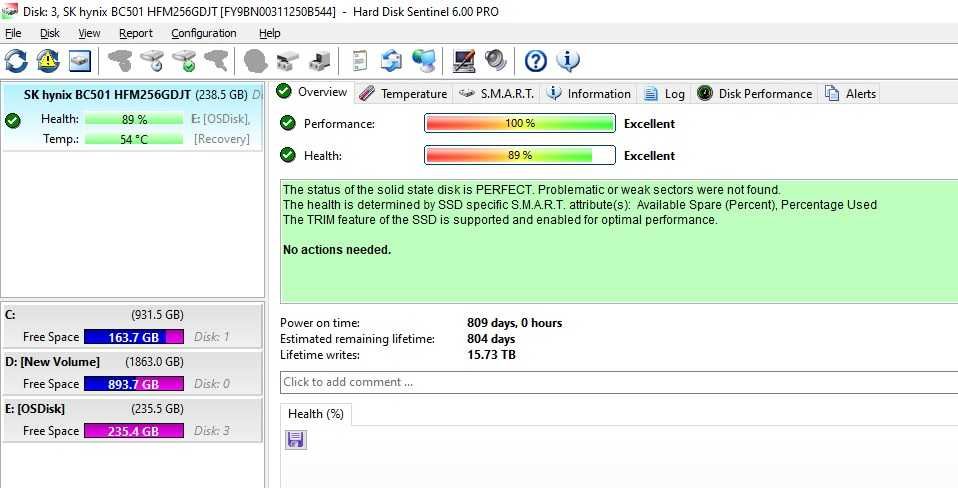The width and height of the screenshot is (958, 488).
Task: Click the grey head silhouette toolbar icon
Action: point(255,60)
